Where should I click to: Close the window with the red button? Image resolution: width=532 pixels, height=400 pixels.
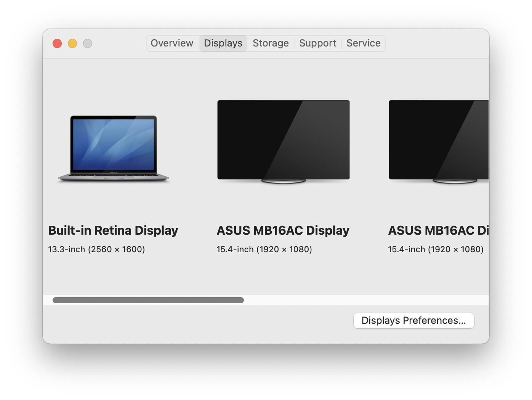click(57, 43)
